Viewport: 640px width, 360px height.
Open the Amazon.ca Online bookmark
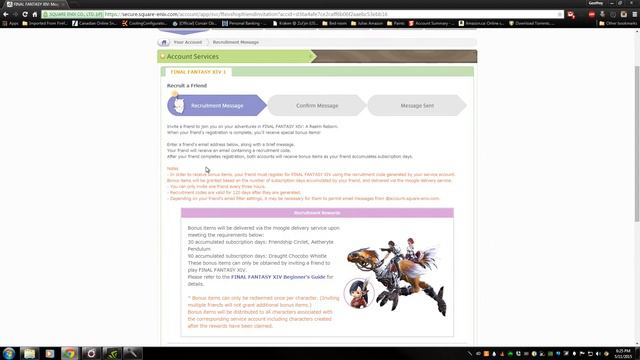481,23
